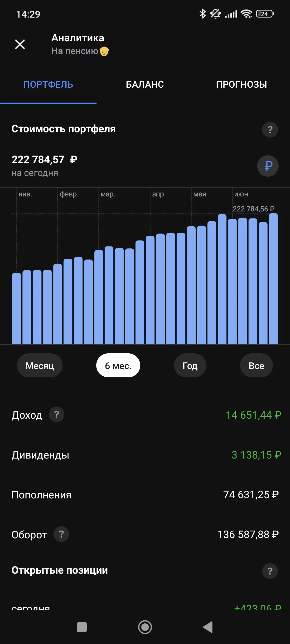Image resolution: width=290 pixels, height=644 pixels.
Task: Tap the portfolio value 222 784,57 ₽
Action: pyautogui.click(x=44, y=160)
